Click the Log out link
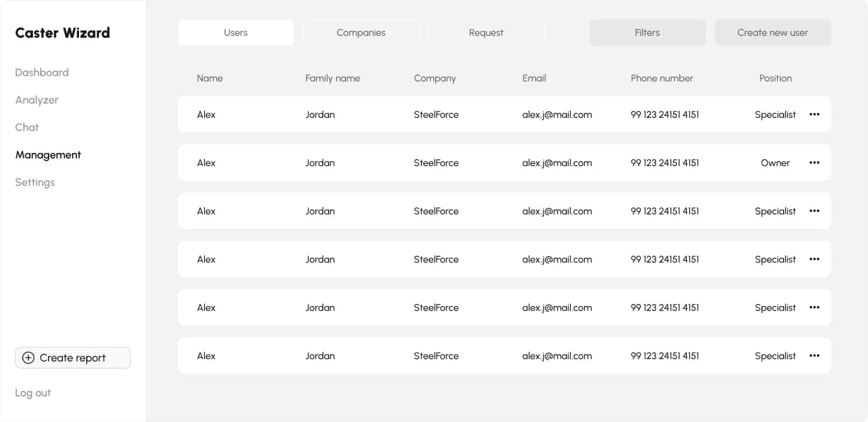This screenshot has width=868, height=422. (x=33, y=393)
